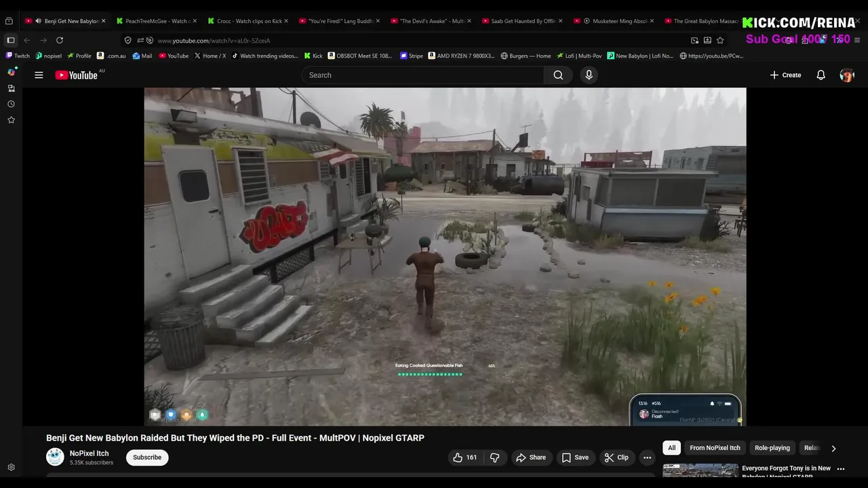The image size is (868, 488).
Task: Open the Home / X bookmark
Action: 210,56
